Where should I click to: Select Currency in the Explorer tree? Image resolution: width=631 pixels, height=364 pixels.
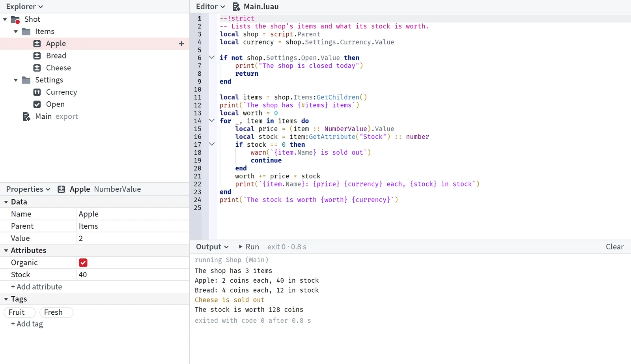95,92
